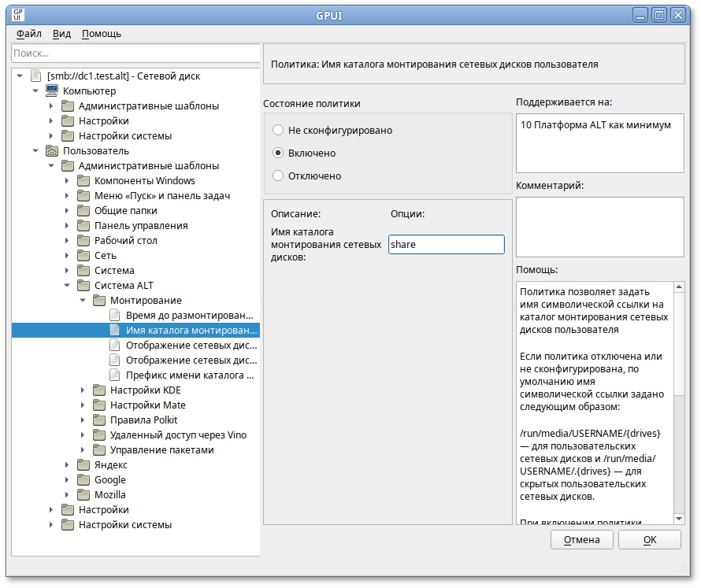
Task: Collapse the Система ALT tree node
Action: click(66, 286)
